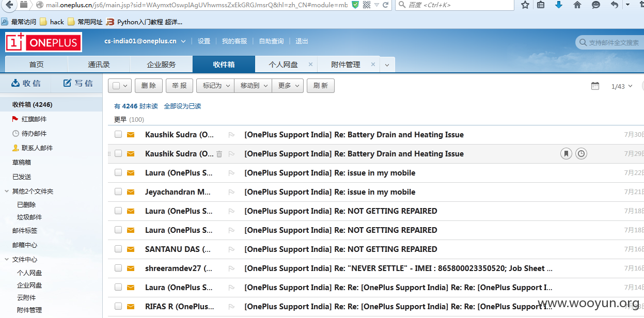This screenshot has width=644, height=318.
Task: Reload the page with the refresh arrow
Action: (386, 5)
